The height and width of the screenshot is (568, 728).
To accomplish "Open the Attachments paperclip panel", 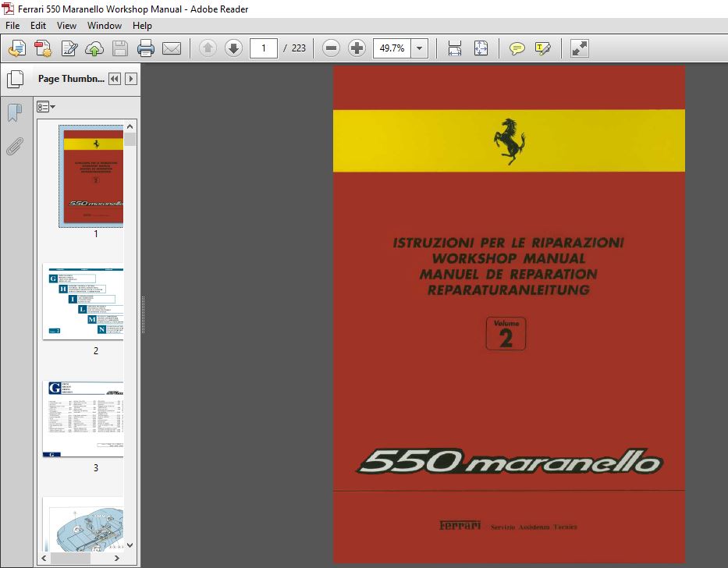I will pos(15,146).
